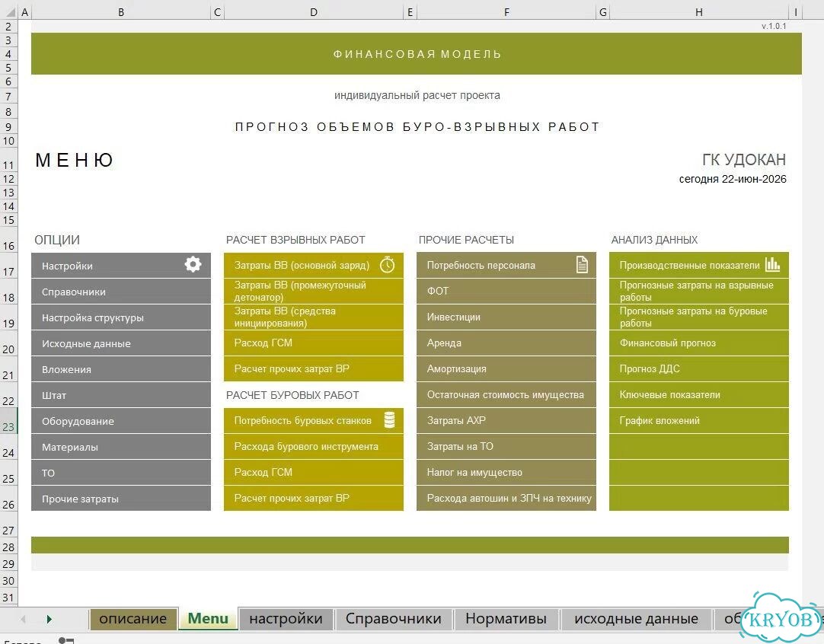824x644 pixels.
Task: Click the document icon on Потребность персонала
Action: 582,264
